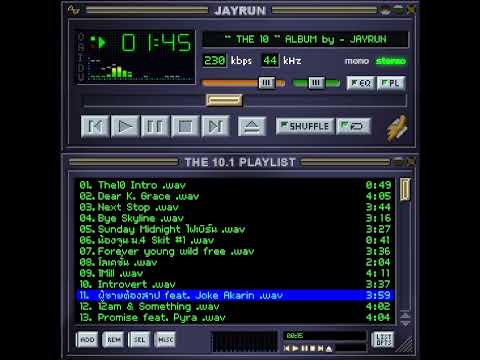480x360 pixels.
Task: Skip forward with the Next track button
Action: 215,126
